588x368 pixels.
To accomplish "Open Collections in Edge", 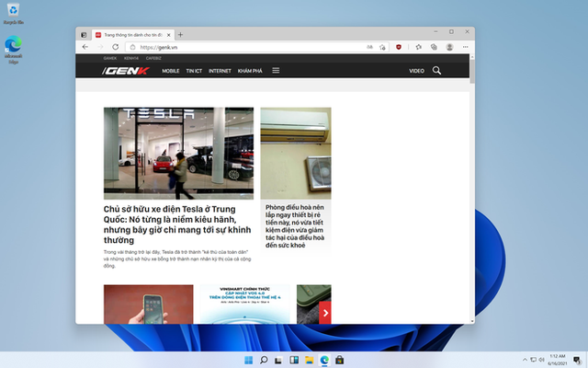I will (x=434, y=47).
